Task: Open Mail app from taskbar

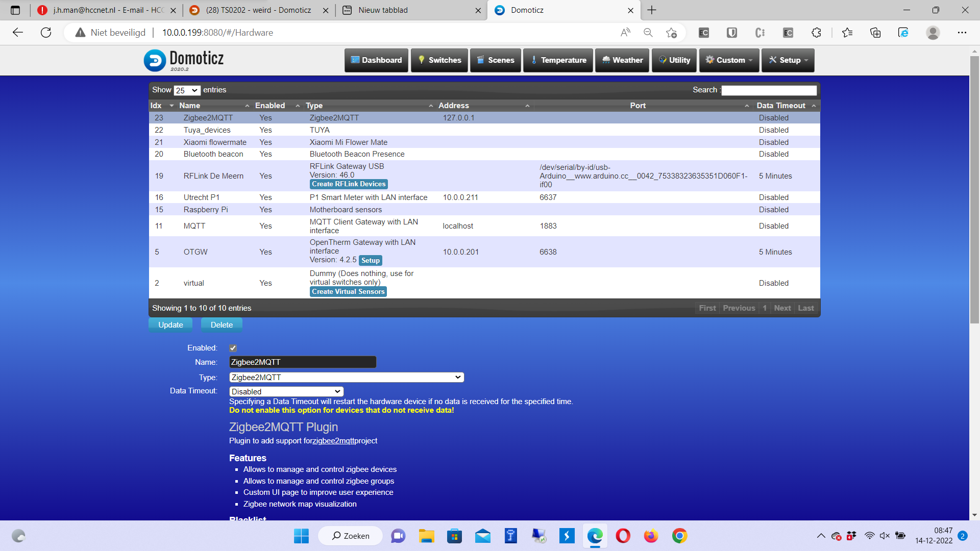Action: click(x=482, y=536)
